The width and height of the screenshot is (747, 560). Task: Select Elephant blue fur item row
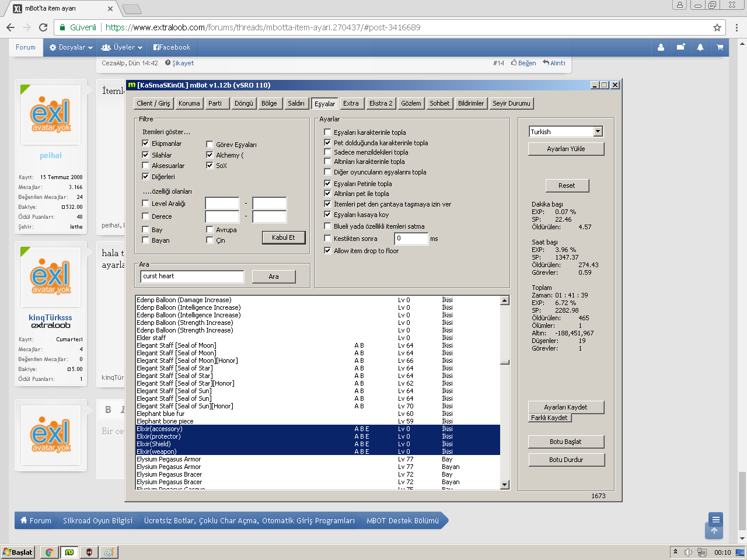pyautogui.click(x=317, y=414)
